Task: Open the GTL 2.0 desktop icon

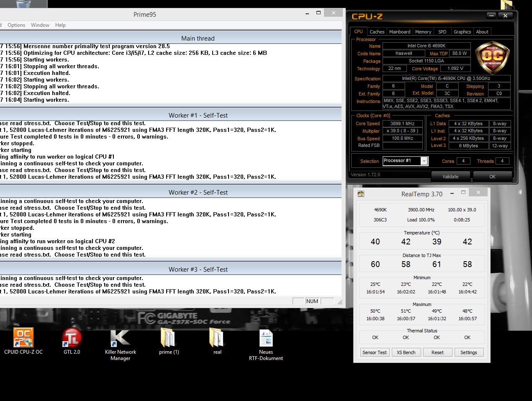Action: pos(72,341)
